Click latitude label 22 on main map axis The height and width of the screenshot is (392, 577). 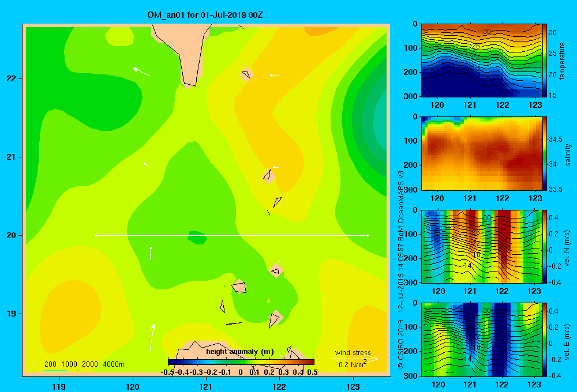[12, 79]
